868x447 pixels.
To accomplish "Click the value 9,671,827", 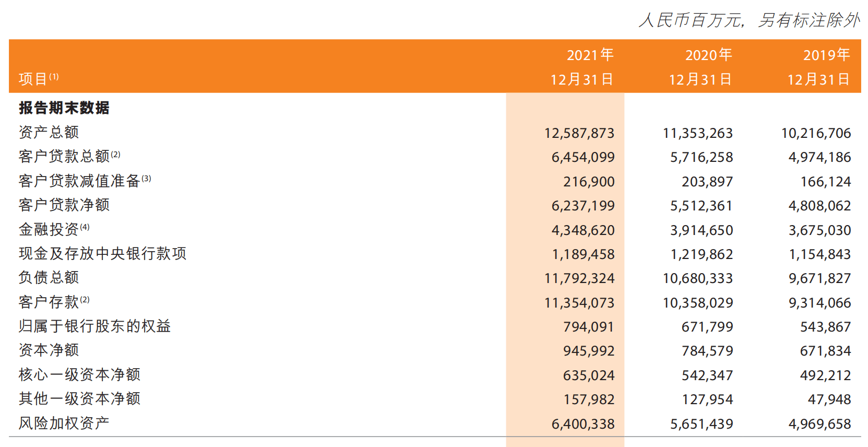I will point(820,278).
